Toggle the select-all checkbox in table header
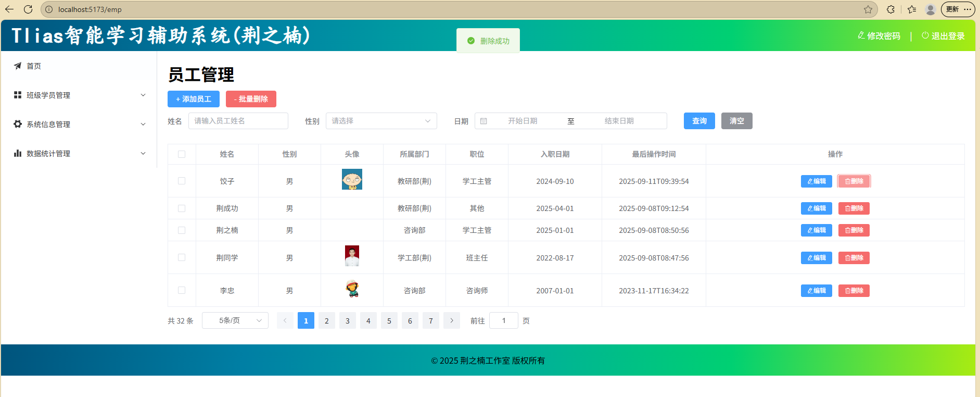 pyautogui.click(x=182, y=154)
